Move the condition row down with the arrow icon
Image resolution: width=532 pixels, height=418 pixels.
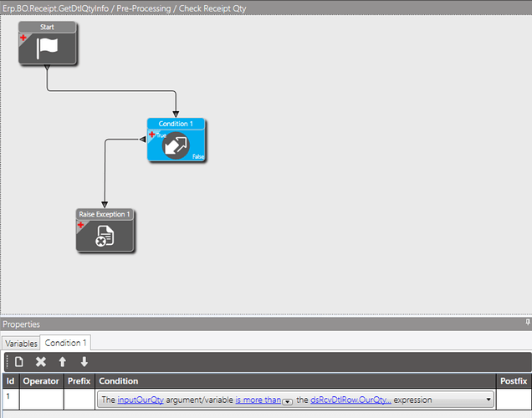(84, 362)
